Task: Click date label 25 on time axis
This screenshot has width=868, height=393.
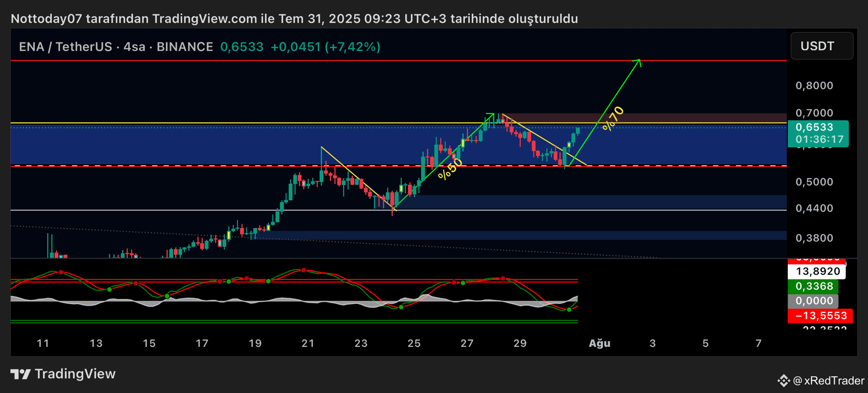Action: (414, 343)
